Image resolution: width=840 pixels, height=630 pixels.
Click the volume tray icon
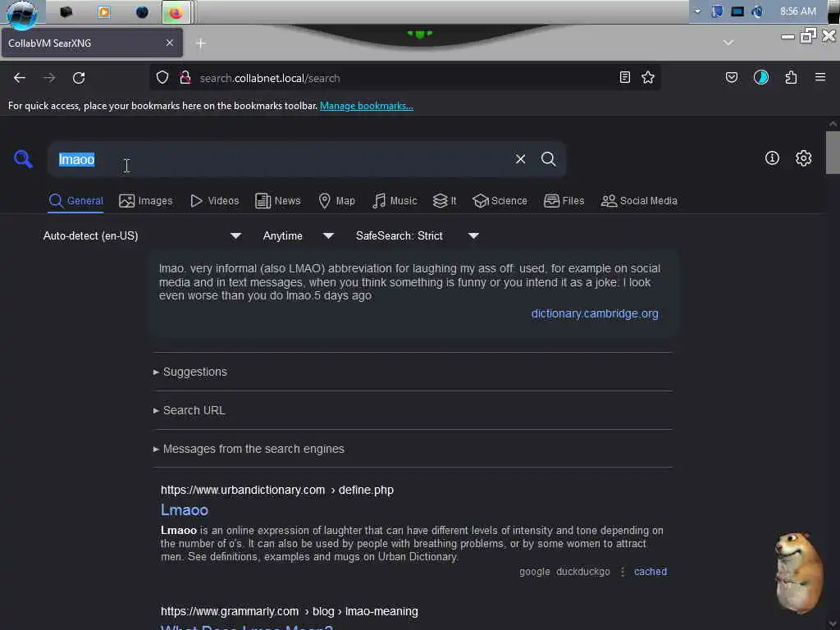pyautogui.click(x=757, y=11)
